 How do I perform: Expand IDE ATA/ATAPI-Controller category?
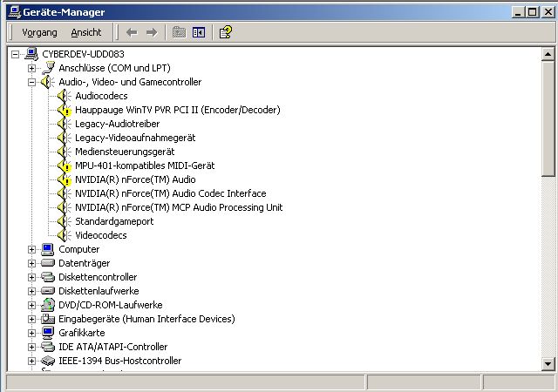tap(31, 348)
